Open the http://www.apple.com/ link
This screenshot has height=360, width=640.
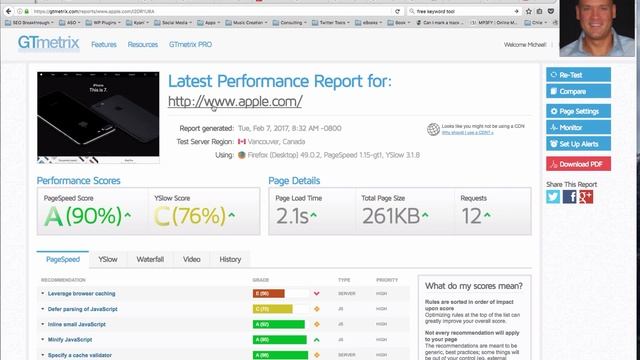point(235,101)
